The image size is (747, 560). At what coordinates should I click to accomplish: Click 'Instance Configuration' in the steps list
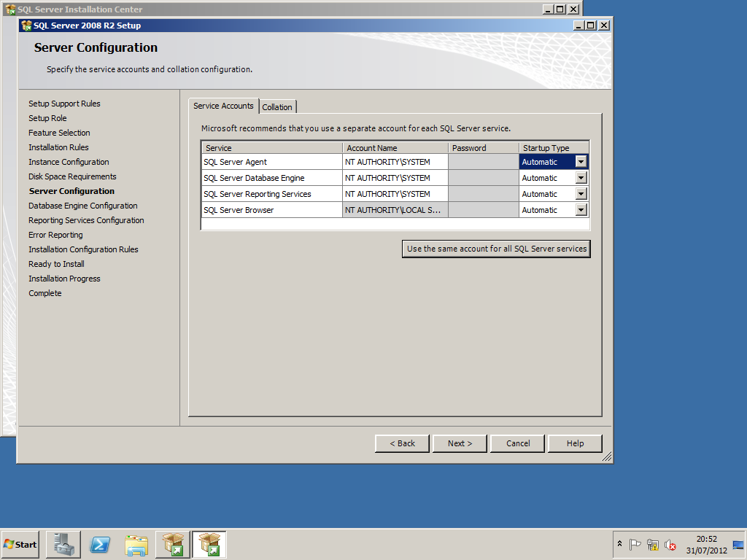(69, 162)
